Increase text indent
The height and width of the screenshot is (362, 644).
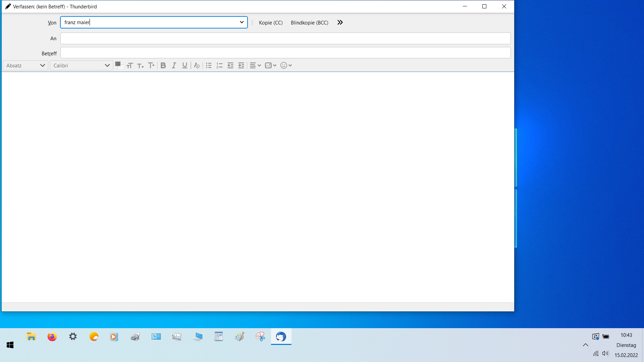point(241,66)
